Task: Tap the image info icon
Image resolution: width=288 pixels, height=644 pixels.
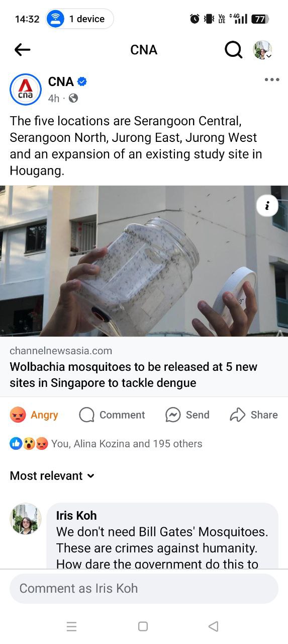Action: point(267,205)
